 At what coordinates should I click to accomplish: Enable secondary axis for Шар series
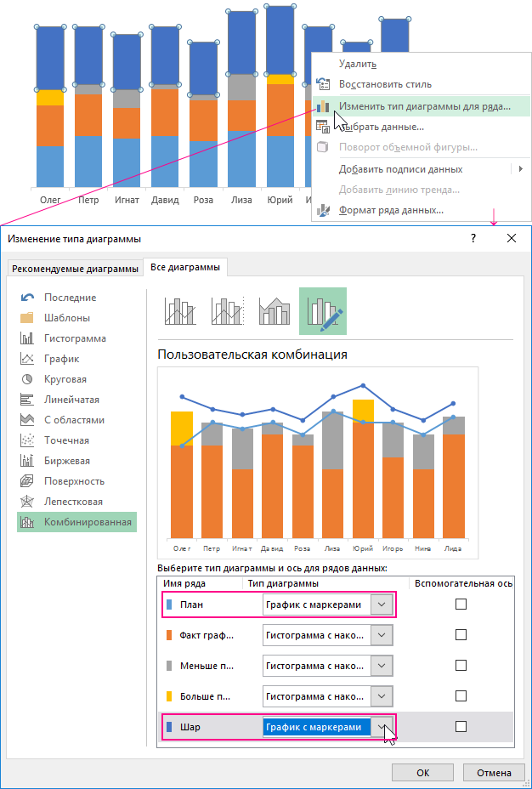point(461,727)
